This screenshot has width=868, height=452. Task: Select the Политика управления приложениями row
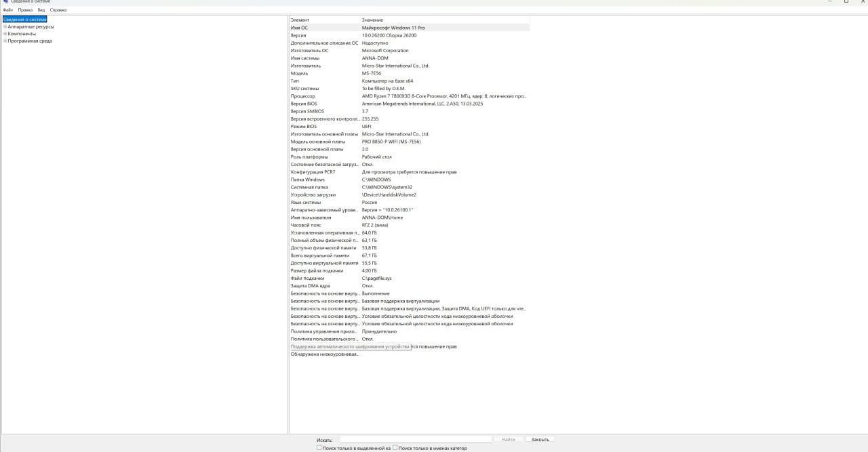tap(410, 331)
